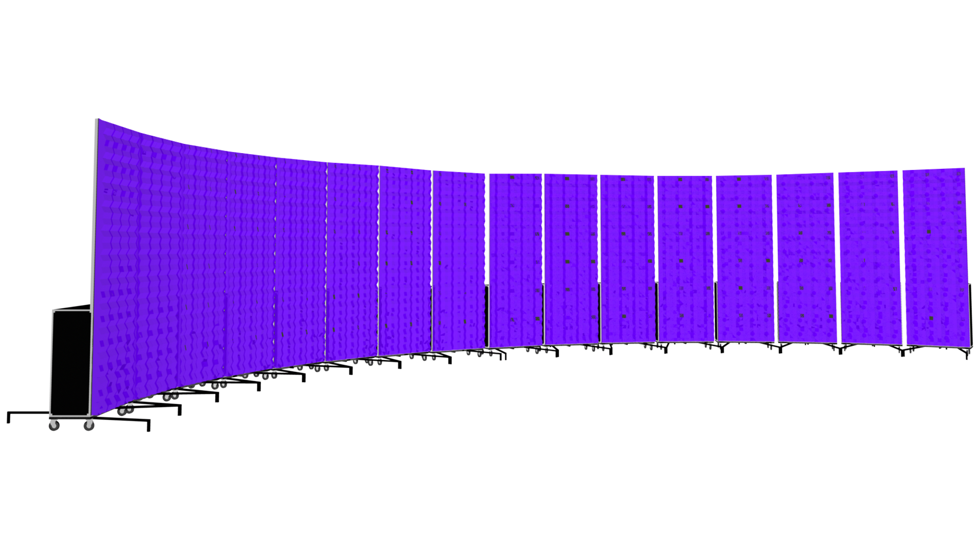Viewport: 980px width, 551px height.
Task: Click the left caster wheel under black cabinet
Action: (54, 425)
